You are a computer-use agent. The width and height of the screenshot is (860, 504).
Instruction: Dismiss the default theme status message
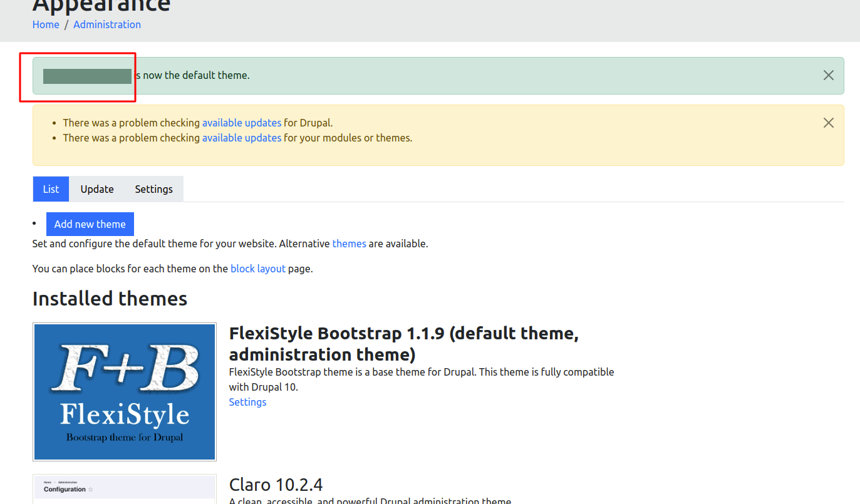point(828,76)
